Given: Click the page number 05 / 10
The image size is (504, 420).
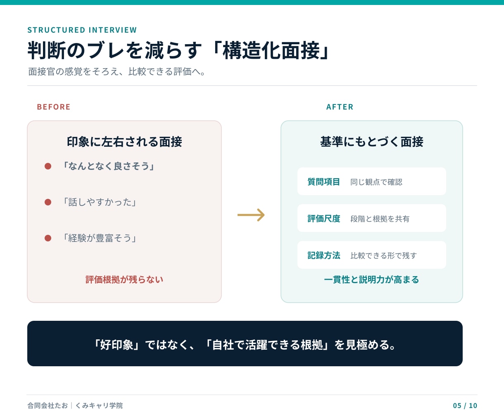Looking at the screenshot, I should point(465,406).
